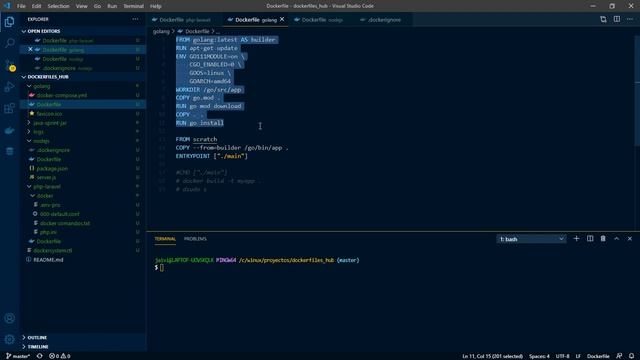Close Dockerfile golang in Open Editors list
The image size is (640, 360).
click(30, 49)
